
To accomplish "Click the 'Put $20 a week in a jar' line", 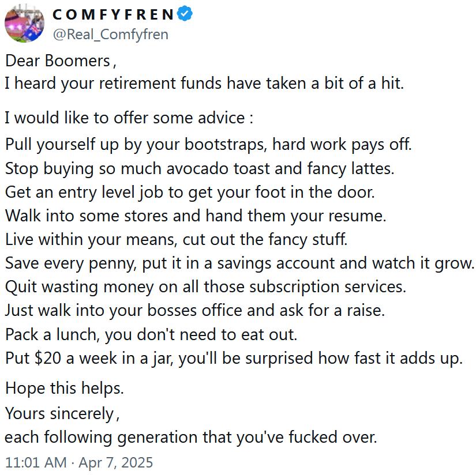I will coord(234,358).
